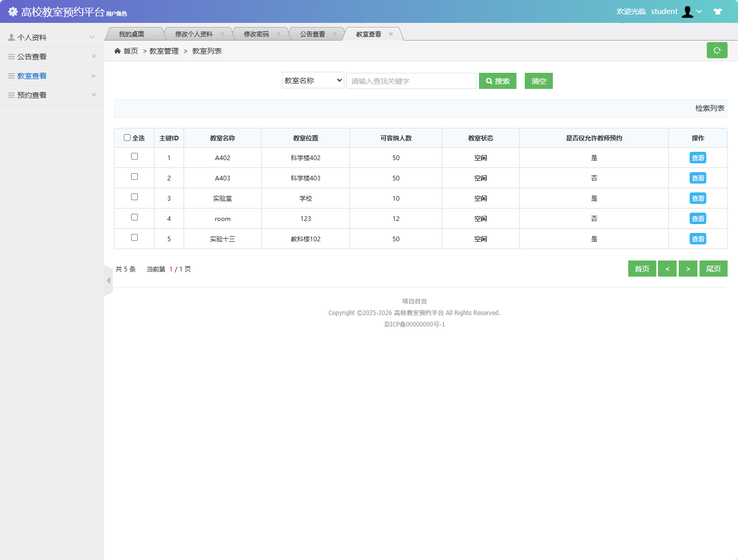The height and width of the screenshot is (560, 738).
Task: Go to previous page with < button
Action: [667, 269]
